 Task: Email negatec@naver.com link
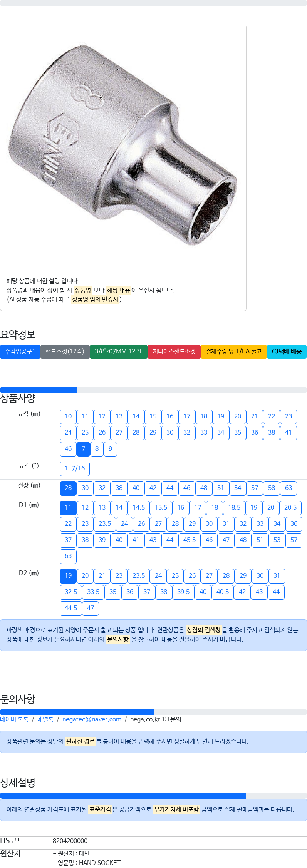(92, 719)
